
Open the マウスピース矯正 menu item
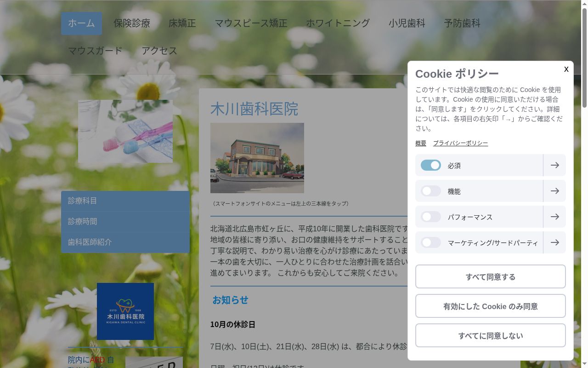(x=251, y=23)
